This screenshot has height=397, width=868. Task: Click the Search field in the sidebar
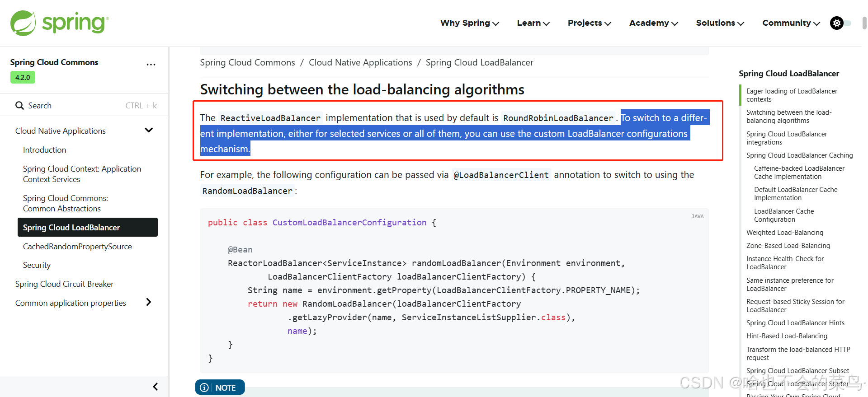(84, 105)
